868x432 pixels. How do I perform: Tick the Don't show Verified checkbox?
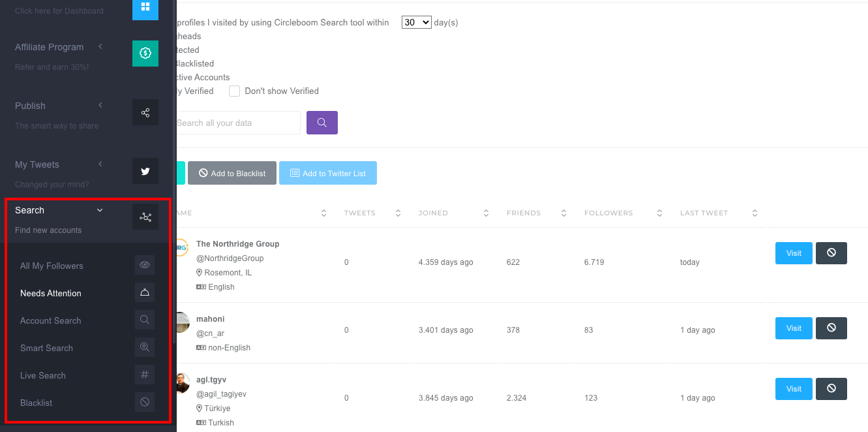[235, 91]
